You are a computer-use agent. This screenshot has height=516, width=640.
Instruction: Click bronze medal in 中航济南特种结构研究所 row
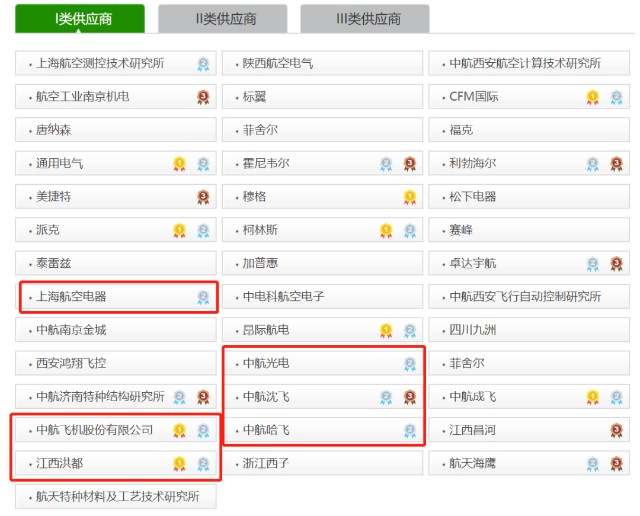(203, 397)
